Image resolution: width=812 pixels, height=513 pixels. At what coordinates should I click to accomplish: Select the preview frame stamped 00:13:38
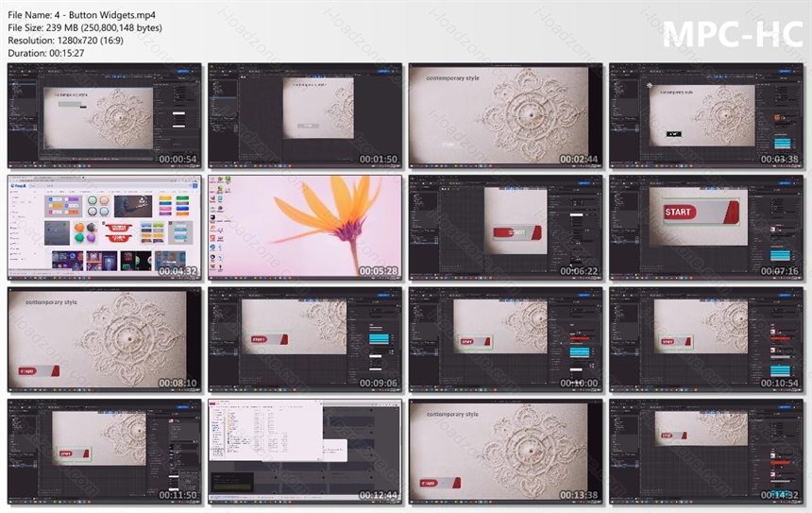[x=506, y=452]
